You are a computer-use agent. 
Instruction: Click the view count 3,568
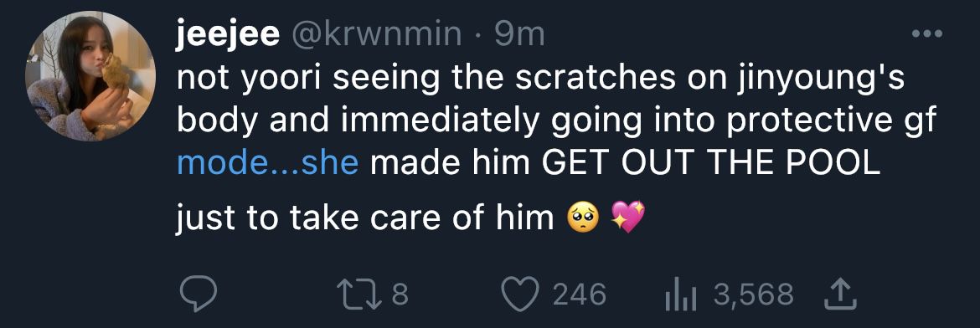(x=754, y=295)
